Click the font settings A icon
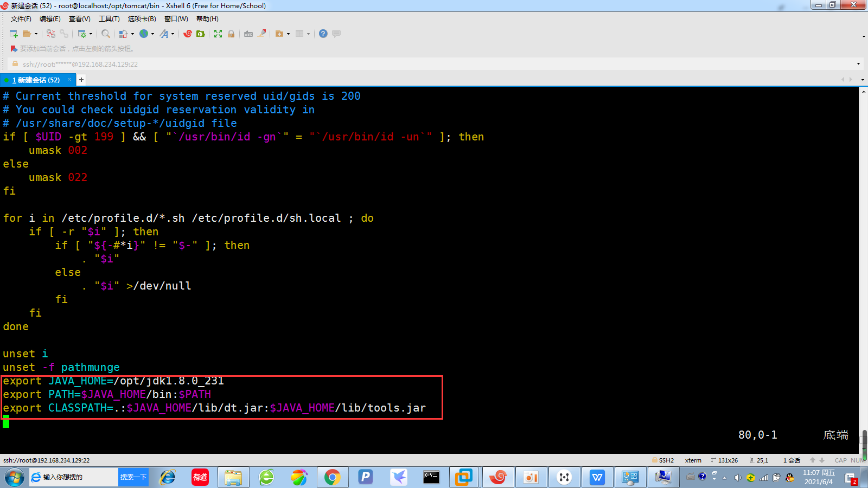Viewport: 868px width, 488px height. coord(164,34)
